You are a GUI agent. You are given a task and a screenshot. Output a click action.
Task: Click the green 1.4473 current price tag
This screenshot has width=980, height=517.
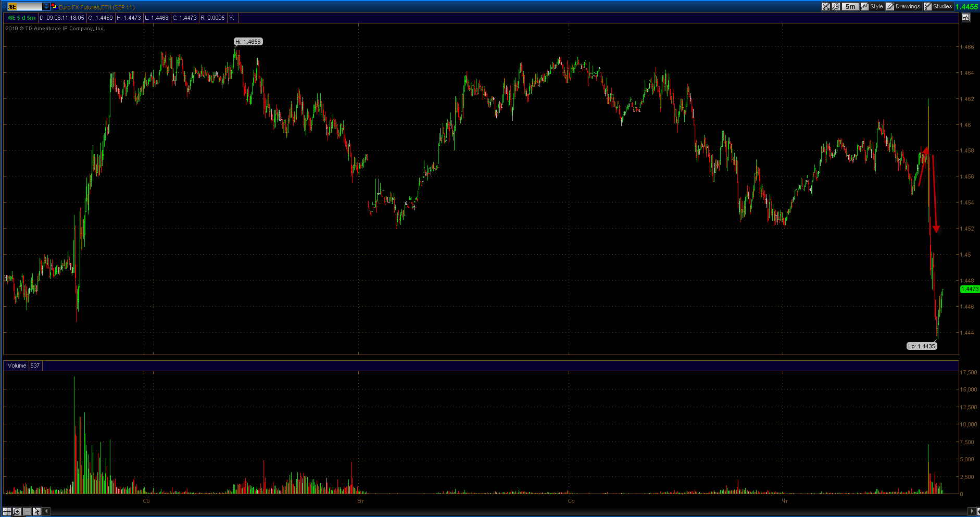click(970, 289)
